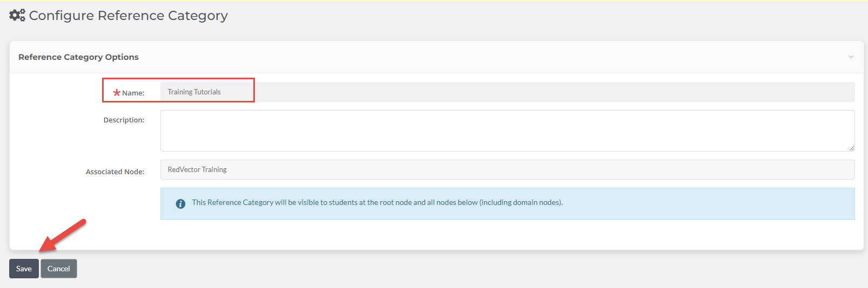Click the Name field containing Training Tutorials
Viewport: 868px width, 288px height.
507,92
